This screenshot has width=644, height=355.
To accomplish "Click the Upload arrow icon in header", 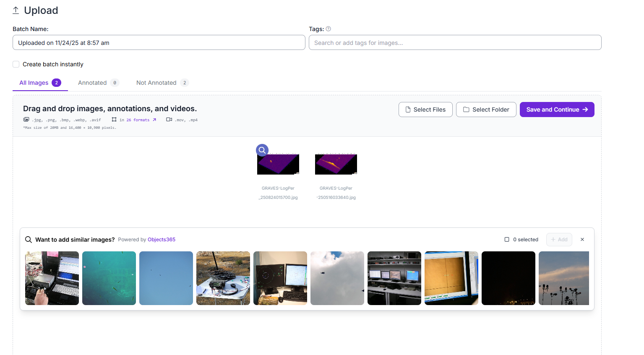I will coord(16,10).
